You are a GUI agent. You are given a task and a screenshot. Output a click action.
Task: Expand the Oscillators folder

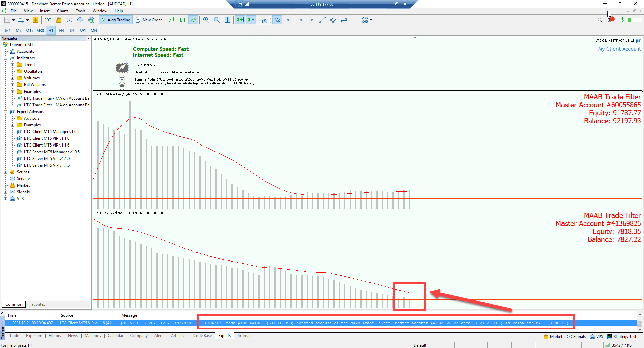click(x=12, y=71)
